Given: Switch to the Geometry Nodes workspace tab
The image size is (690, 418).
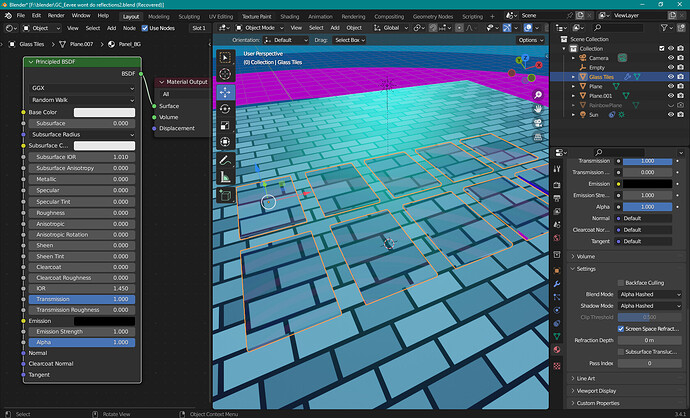Looking at the screenshot, I should 433,16.
